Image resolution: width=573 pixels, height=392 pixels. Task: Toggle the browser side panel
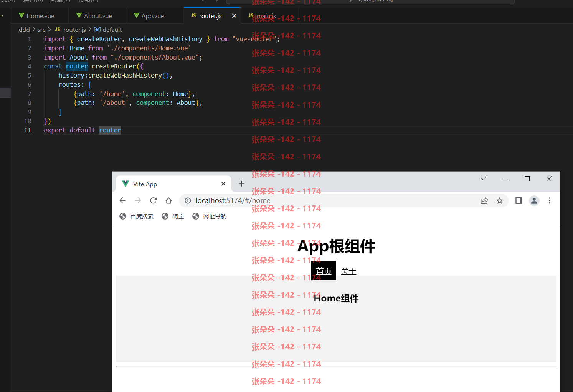pyautogui.click(x=519, y=200)
